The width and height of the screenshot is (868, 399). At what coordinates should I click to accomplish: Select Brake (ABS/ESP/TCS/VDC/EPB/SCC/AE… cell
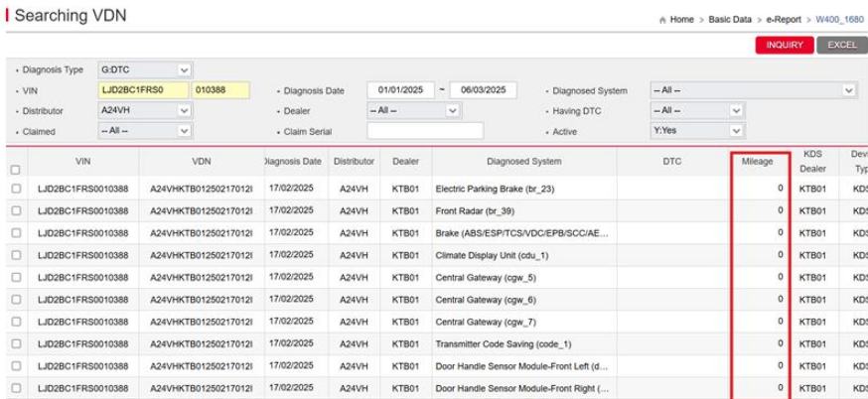[x=524, y=233]
